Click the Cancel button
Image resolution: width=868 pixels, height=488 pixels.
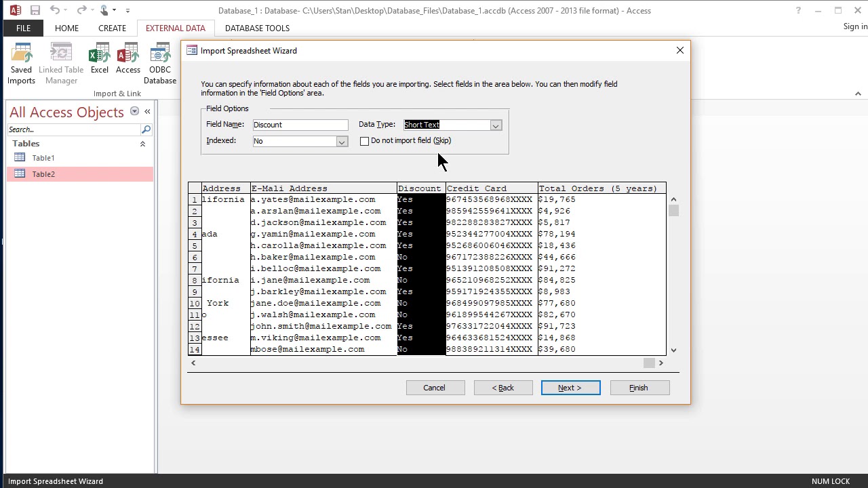tap(435, 388)
